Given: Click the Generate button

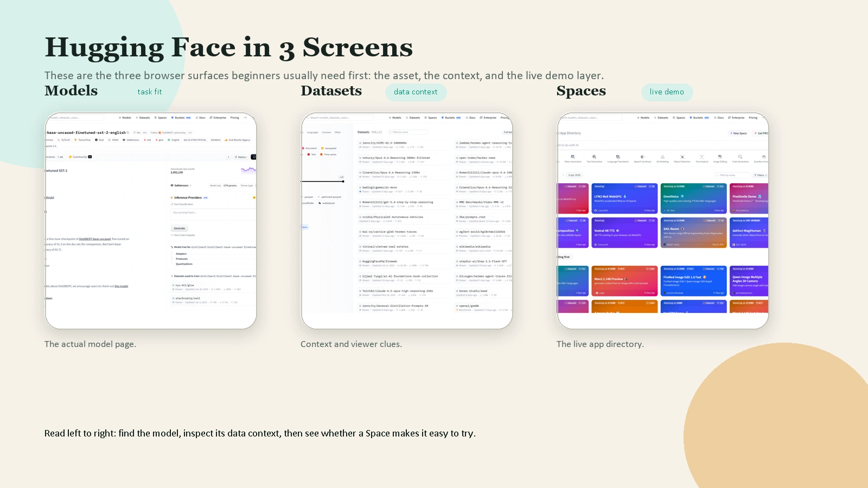Looking at the screenshot, I should pyautogui.click(x=179, y=228).
